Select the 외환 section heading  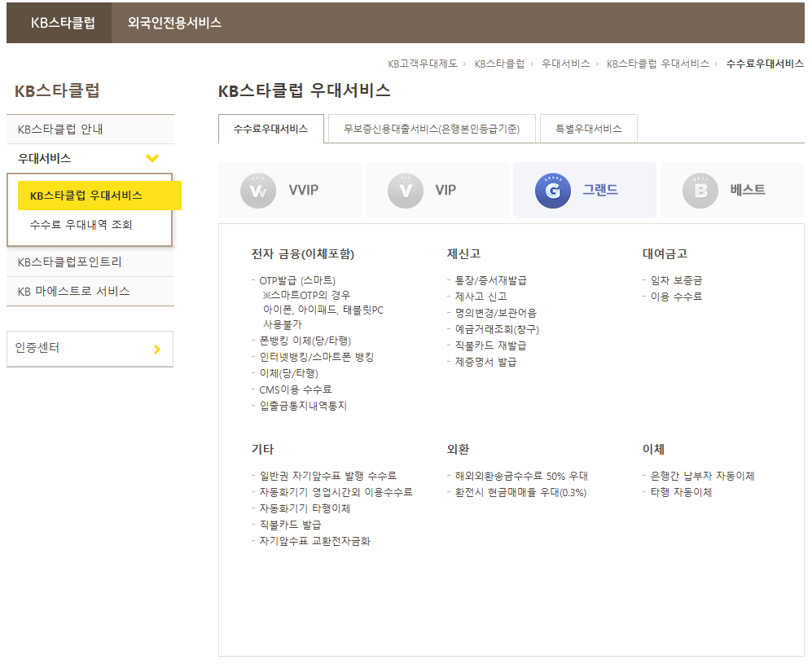pyautogui.click(x=459, y=449)
